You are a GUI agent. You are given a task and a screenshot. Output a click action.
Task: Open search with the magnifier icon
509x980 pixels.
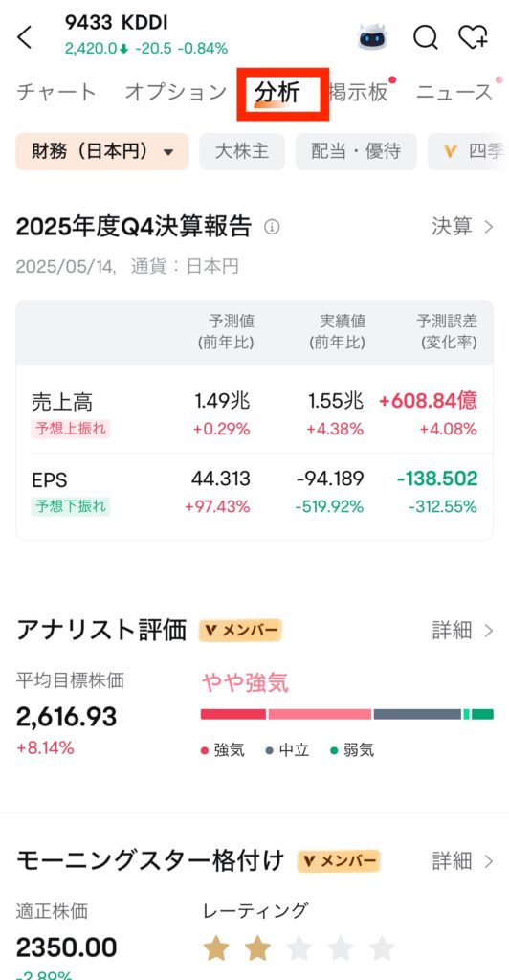(x=426, y=37)
